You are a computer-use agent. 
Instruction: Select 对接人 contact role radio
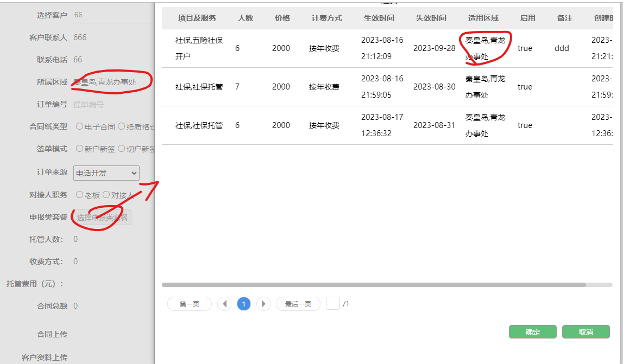106,195
